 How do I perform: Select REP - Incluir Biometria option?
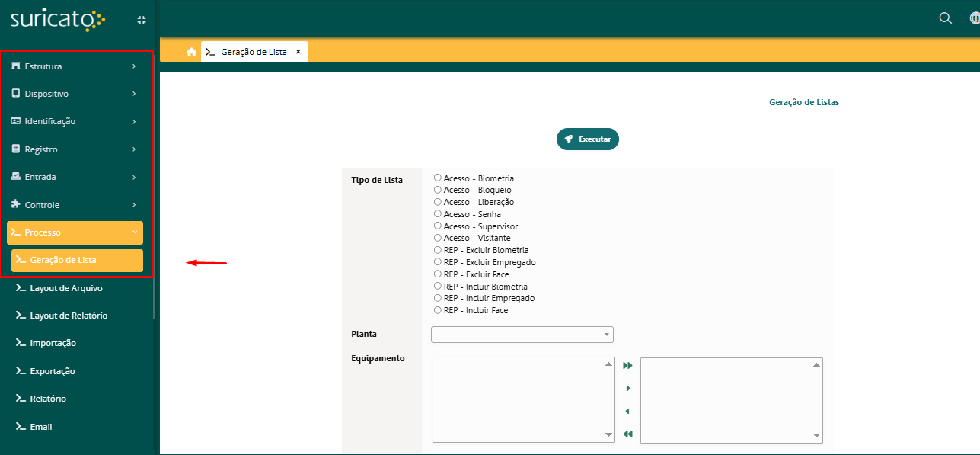(x=438, y=287)
